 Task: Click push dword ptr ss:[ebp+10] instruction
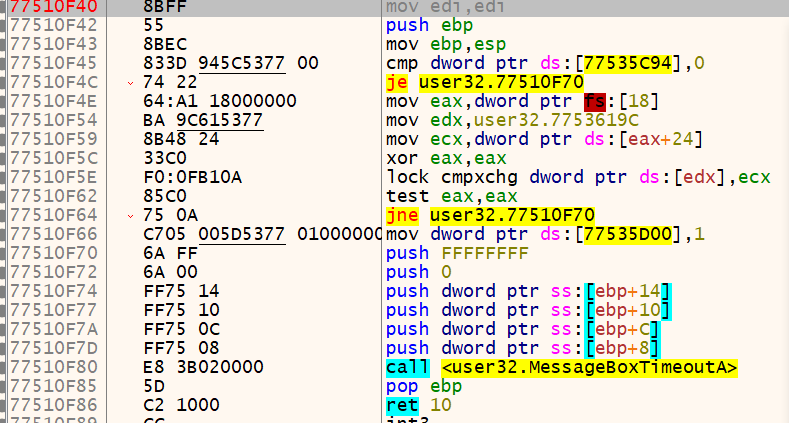pyautogui.click(x=528, y=310)
